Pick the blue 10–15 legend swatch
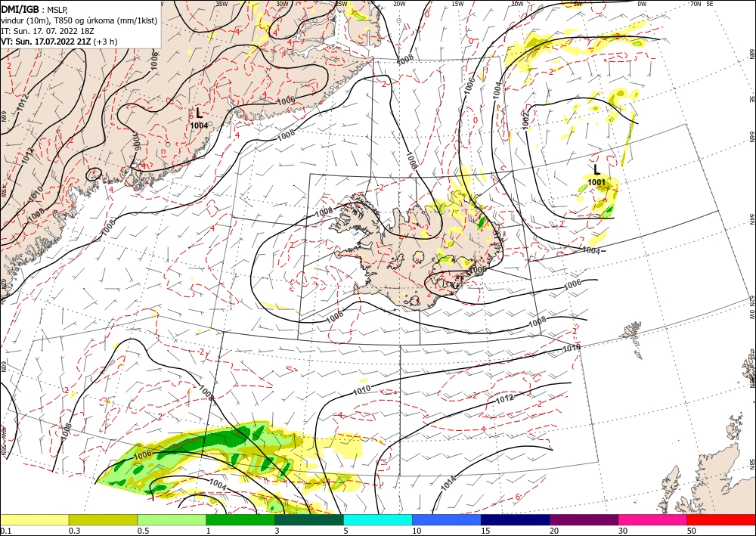 pyautogui.click(x=447, y=519)
